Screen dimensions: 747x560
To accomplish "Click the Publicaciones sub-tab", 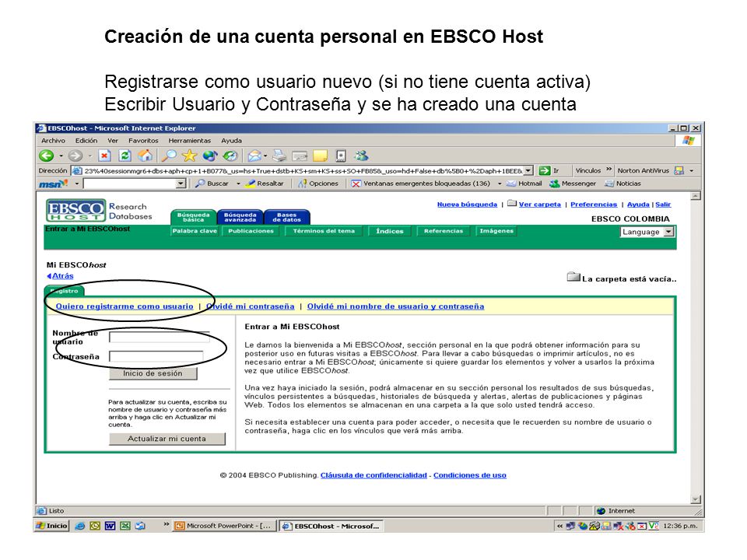I will pos(251,231).
